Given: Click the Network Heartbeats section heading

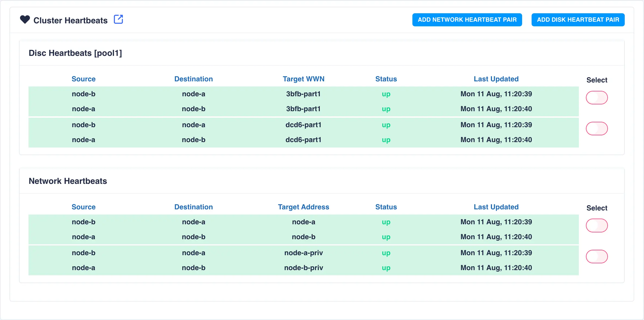Looking at the screenshot, I should (68, 181).
